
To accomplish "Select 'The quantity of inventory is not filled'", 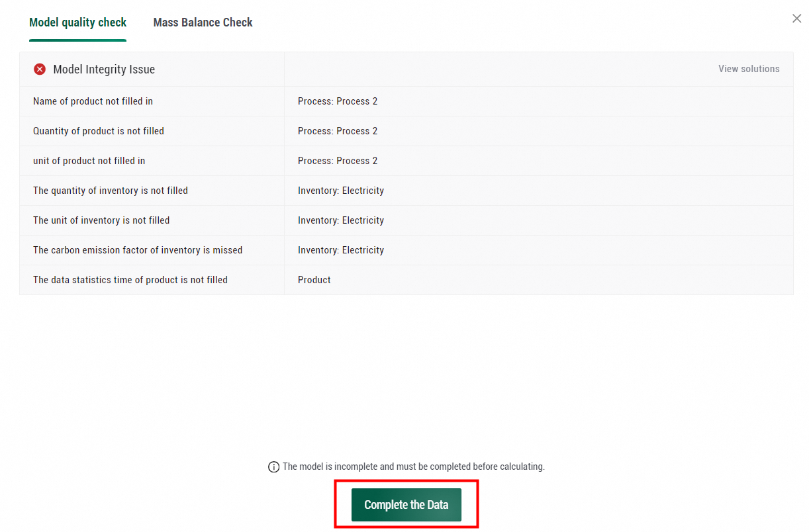I will point(111,191).
